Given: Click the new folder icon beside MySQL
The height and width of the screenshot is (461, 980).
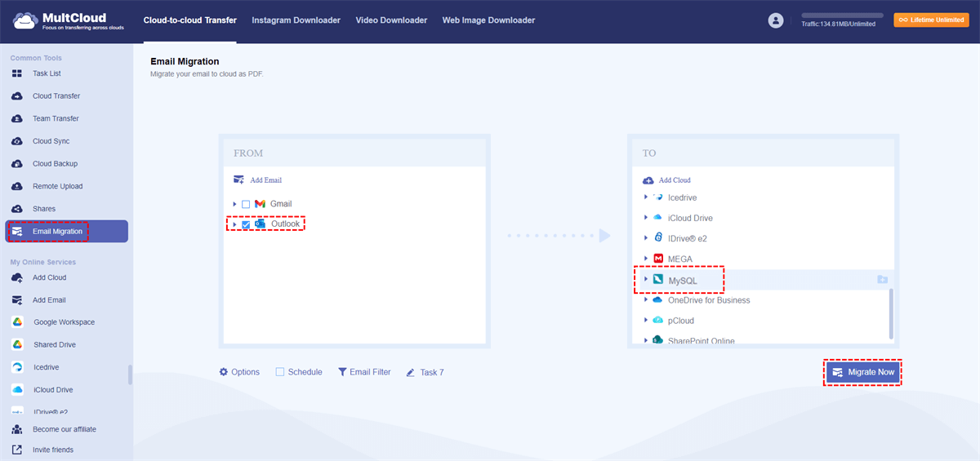Looking at the screenshot, I should pos(882,280).
